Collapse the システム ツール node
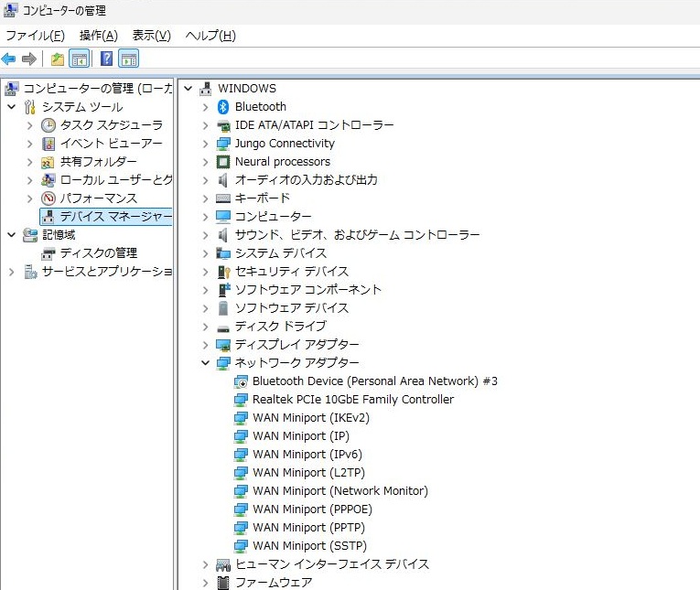The width and height of the screenshot is (700, 590). 12,107
